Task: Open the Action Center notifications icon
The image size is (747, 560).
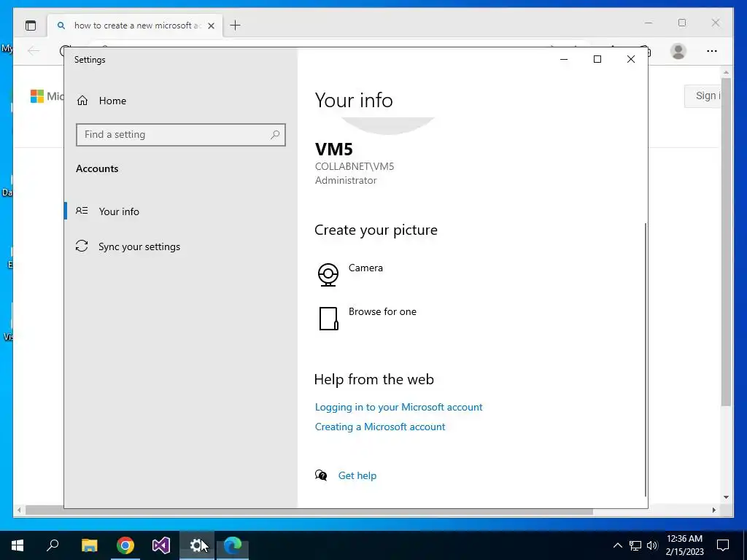Action: pyautogui.click(x=723, y=545)
